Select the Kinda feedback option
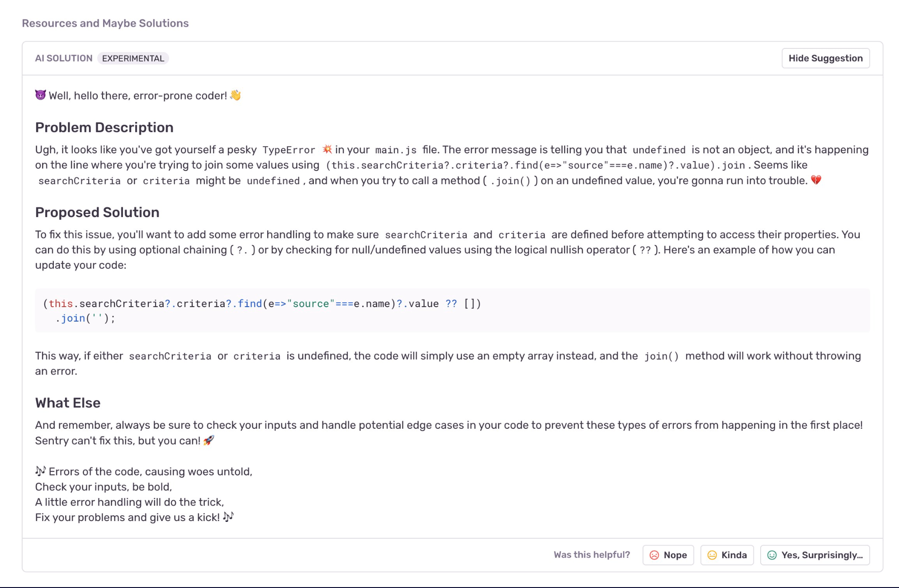This screenshot has width=899, height=588. click(727, 555)
